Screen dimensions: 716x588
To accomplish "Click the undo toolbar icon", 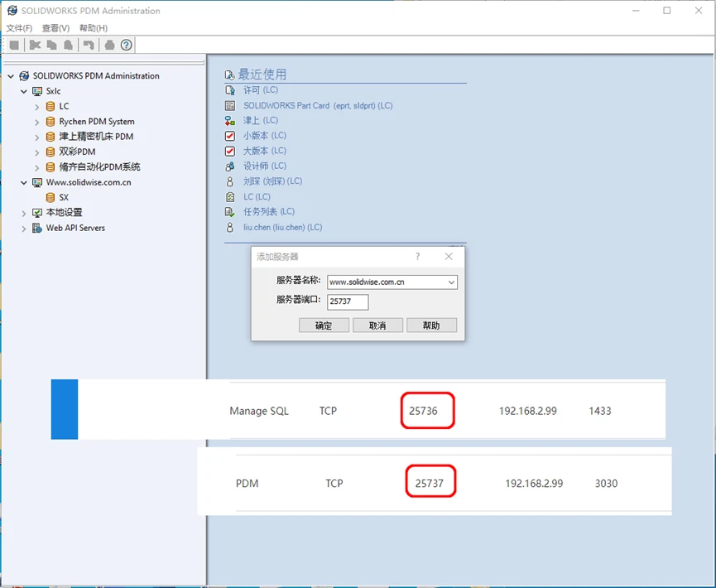I will (89, 45).
